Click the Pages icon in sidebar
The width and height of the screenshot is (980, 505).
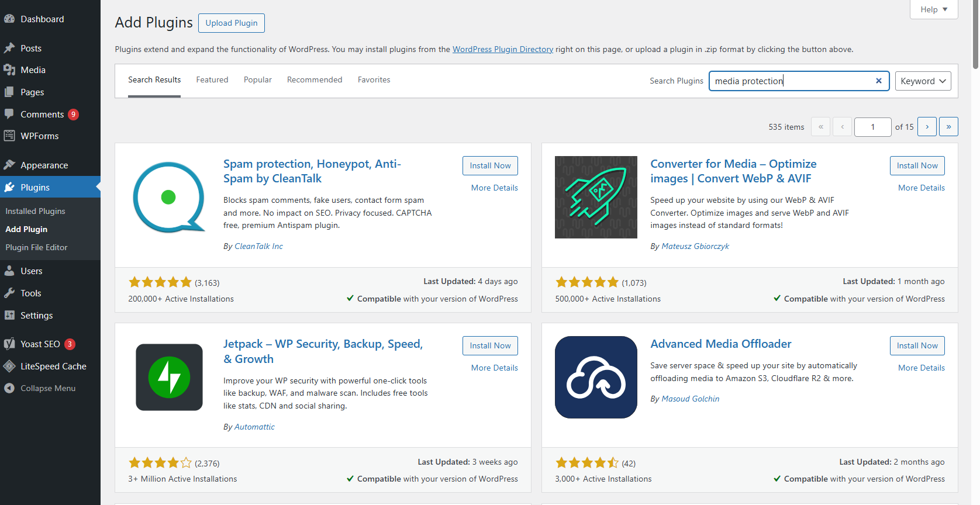(9, 92)
